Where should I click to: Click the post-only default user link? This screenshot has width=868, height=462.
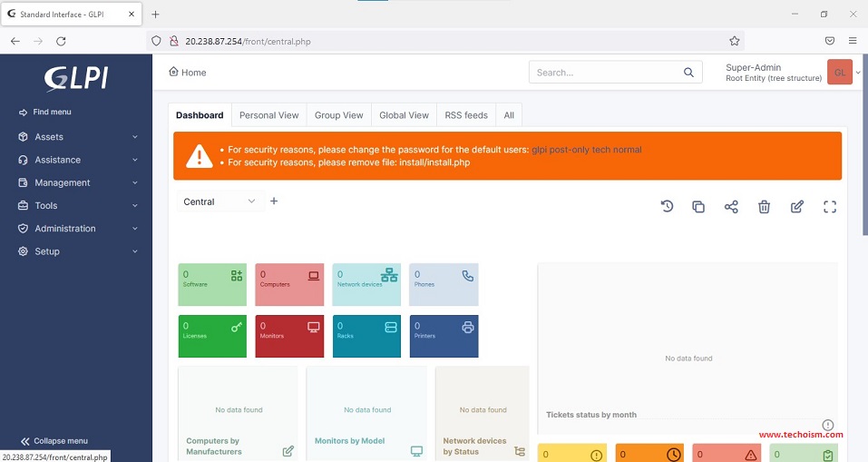pos(570,150)
